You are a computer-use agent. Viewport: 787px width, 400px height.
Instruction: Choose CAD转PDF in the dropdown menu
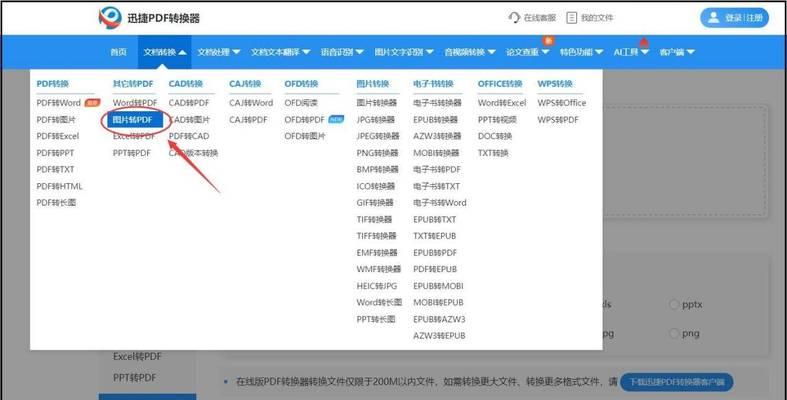(x=189, y=103)
